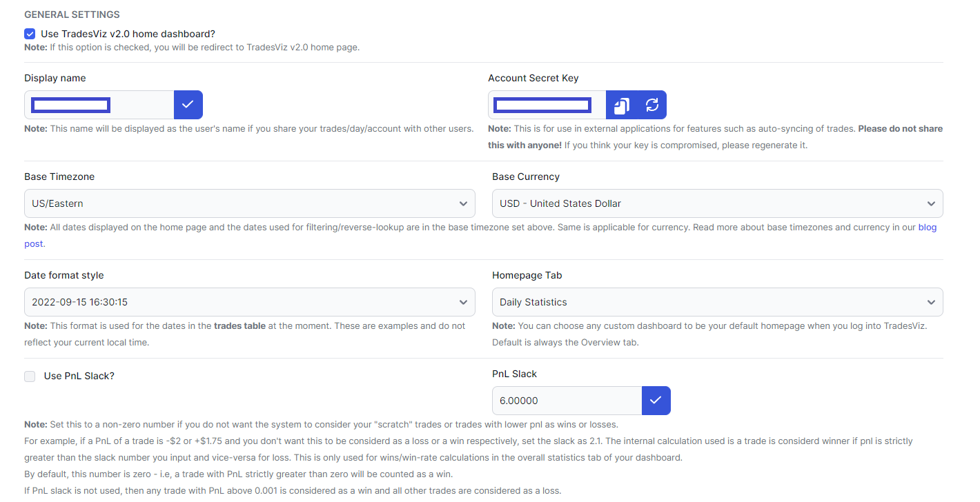980x502 pixels.
Task: Open the blog post link
Action: 927,227
